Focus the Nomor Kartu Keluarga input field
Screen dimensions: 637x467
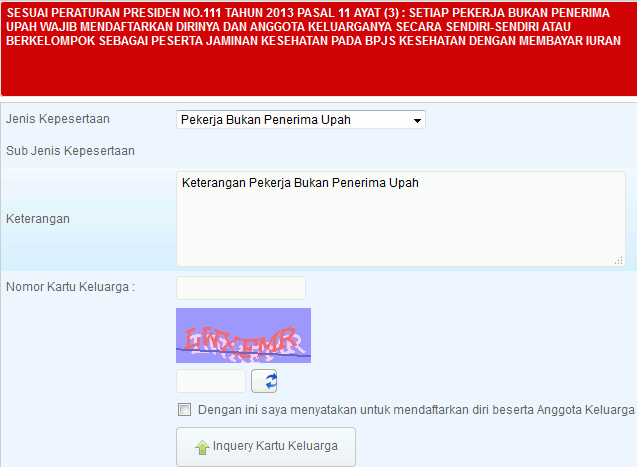(x=240, y=288)
